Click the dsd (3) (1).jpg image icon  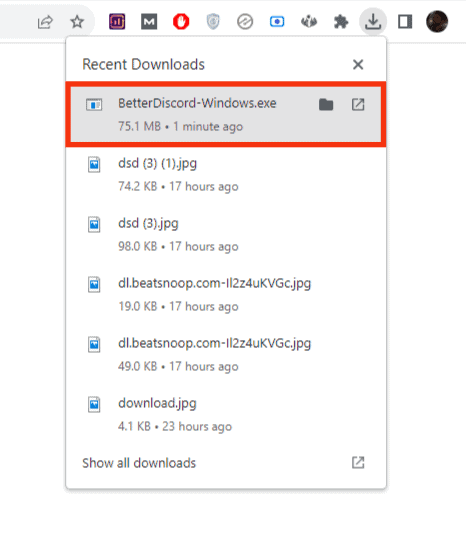[94, 164]
